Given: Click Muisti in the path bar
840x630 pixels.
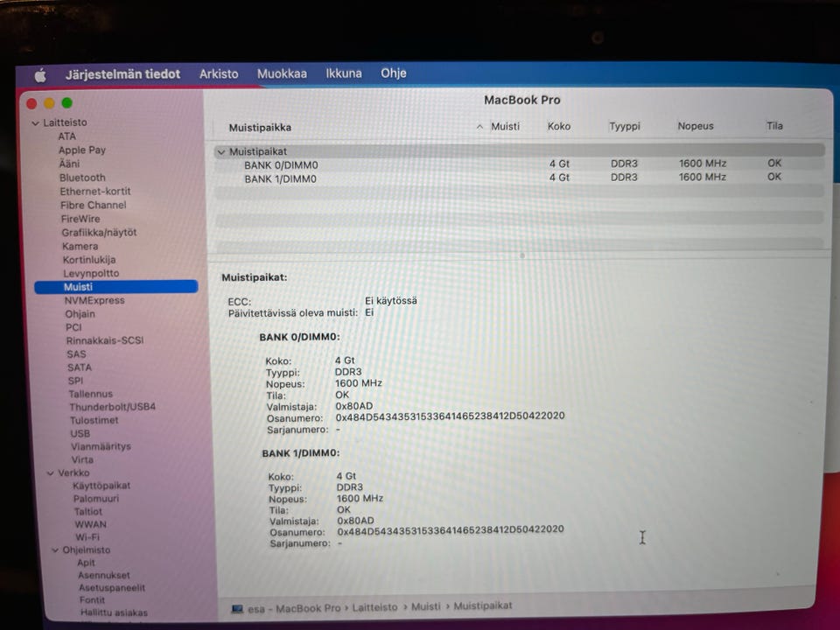Looking at the screenshot, I should (426, 606).
